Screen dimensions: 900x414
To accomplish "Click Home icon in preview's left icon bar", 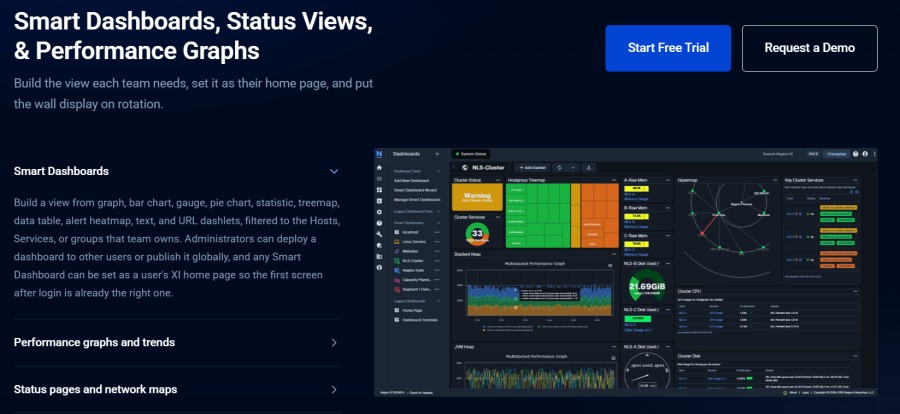I will pyautogui.click(x=379, y=168).
